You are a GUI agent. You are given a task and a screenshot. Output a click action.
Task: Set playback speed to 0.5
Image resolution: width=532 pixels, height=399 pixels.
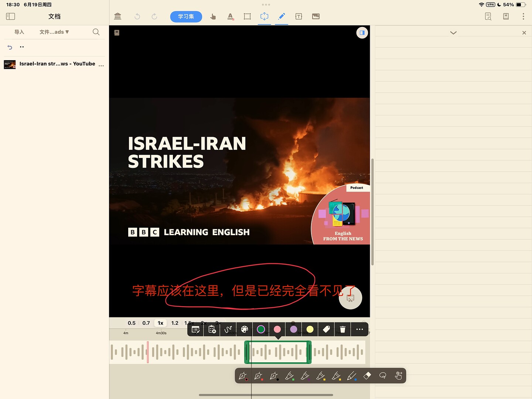(132, 323)
